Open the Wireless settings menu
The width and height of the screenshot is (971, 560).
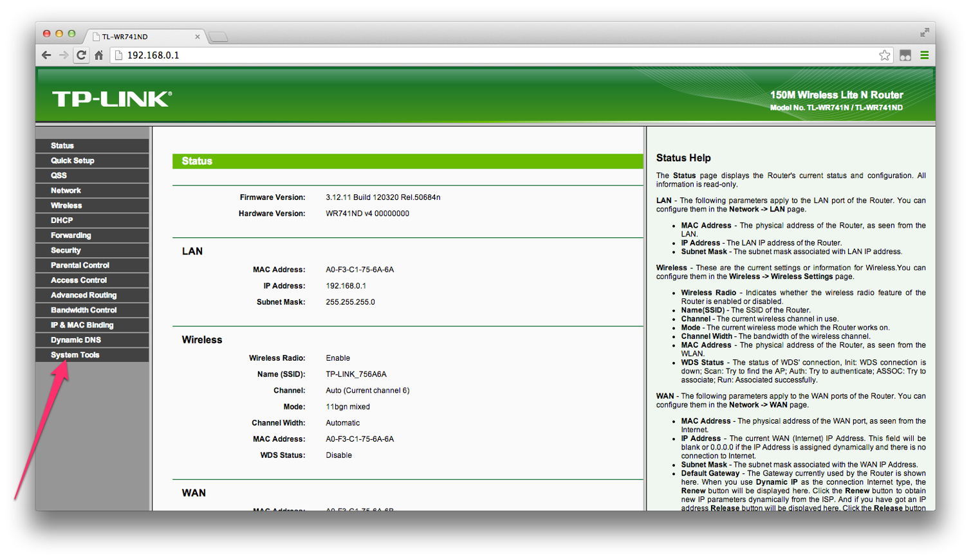(x=66, y=206)
